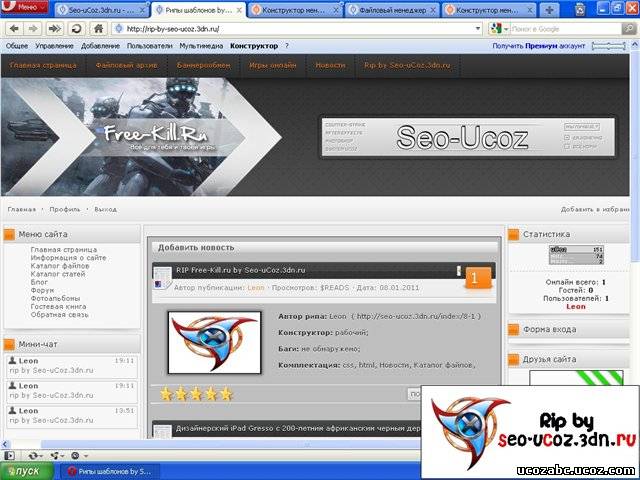Viewport: 640px width, 480px height.
Task: Toggle the Opera panels button in status bar
Action: [x=9, y=456]
